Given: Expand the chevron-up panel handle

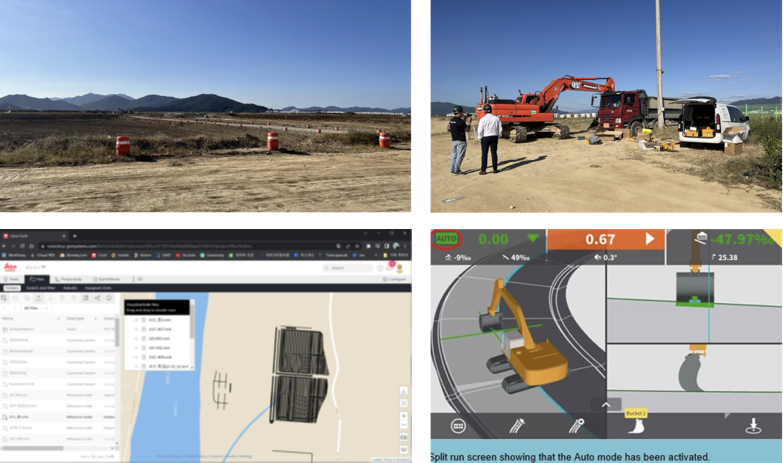Looking at the screenshot, I should (605, 404).
